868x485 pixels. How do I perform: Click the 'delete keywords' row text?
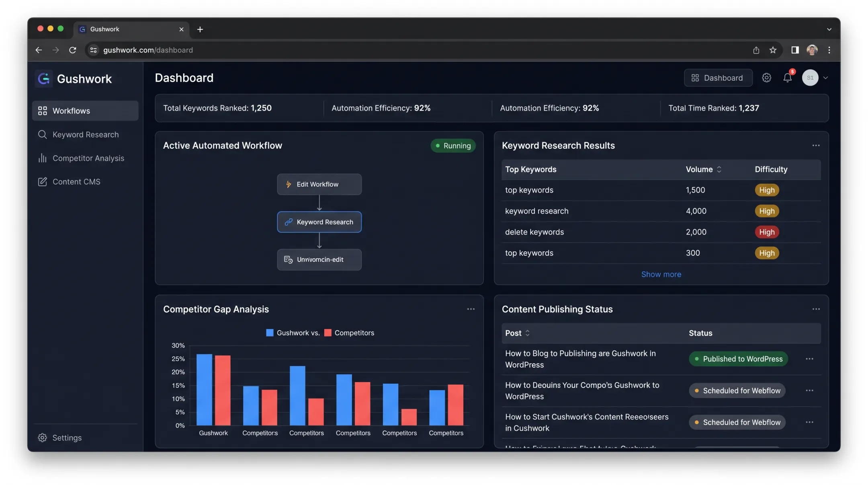534,232
